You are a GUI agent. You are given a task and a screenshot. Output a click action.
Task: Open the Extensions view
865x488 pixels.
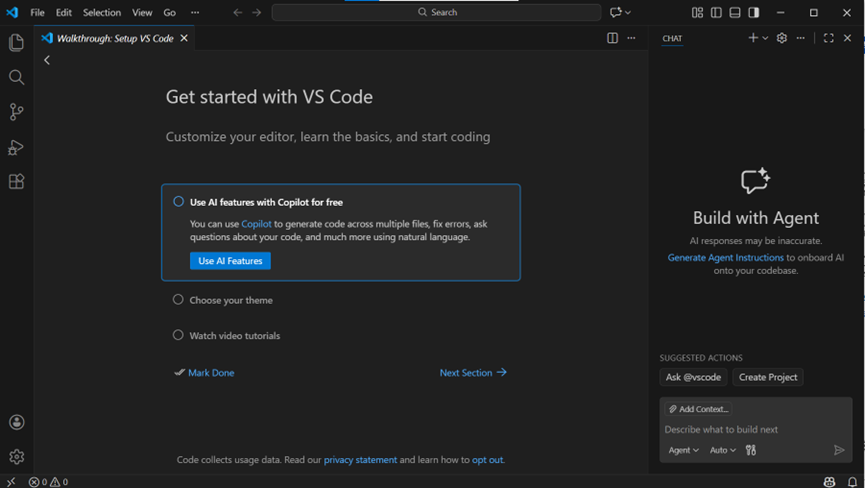pyautogui.click(x=17, y=181)
